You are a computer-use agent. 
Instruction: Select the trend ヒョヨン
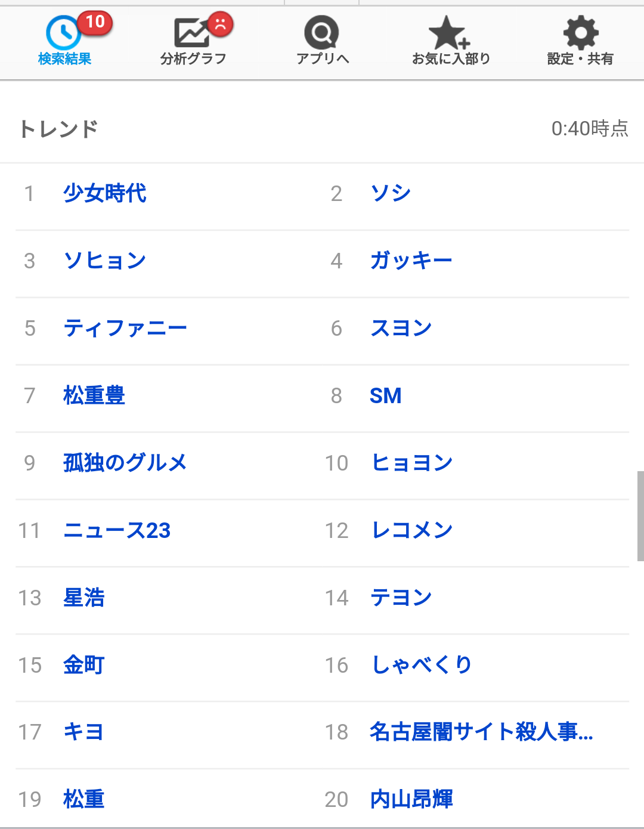point(411,463)
